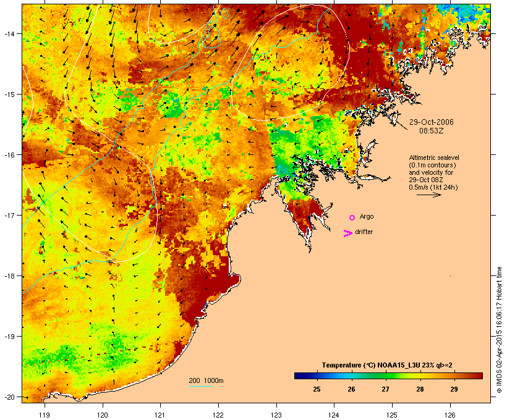Screen dimensions: 507x420
Task: Click longitude axis label 119
Action: [45, 415]
